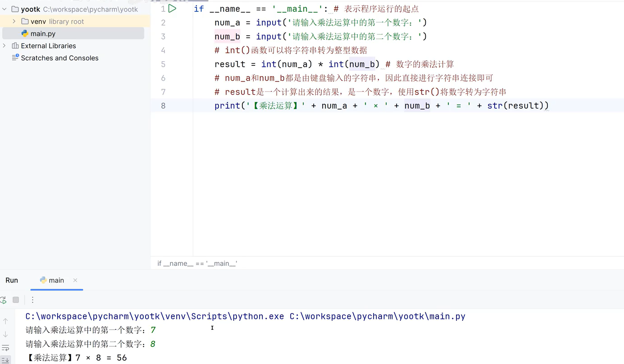Click console input value 7
The height and width of the screenshot is (364, 624).
click(x=153, y=330)
